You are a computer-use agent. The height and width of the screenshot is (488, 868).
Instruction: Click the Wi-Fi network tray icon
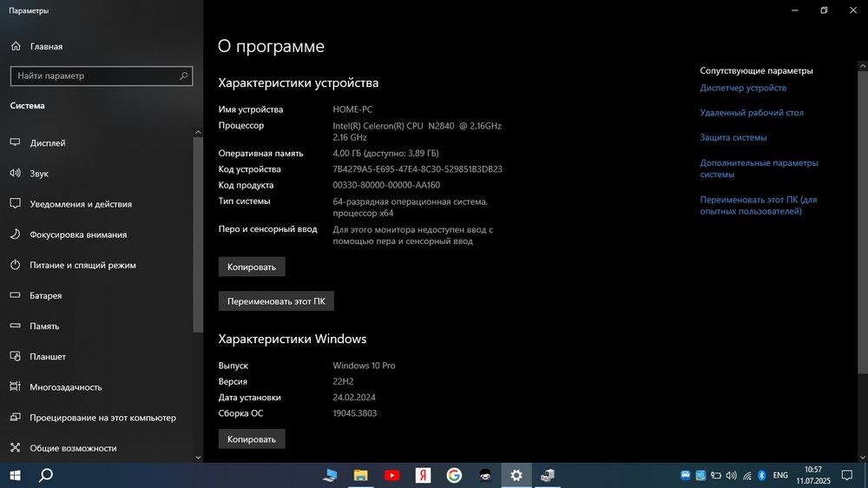(x=746, y=475)
